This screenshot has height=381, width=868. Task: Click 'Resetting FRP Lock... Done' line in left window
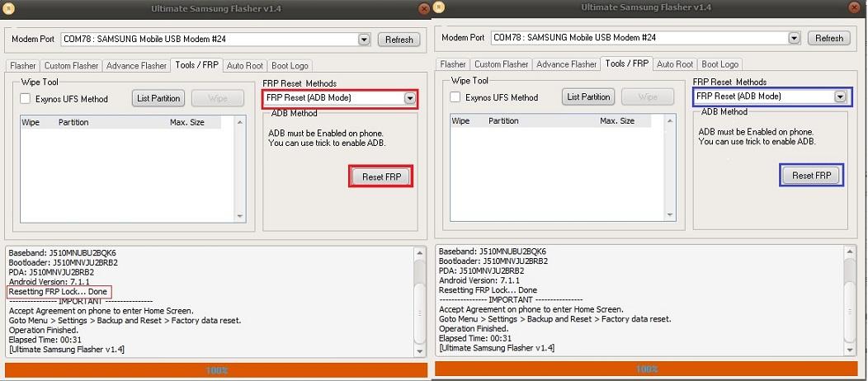point(58,291)
